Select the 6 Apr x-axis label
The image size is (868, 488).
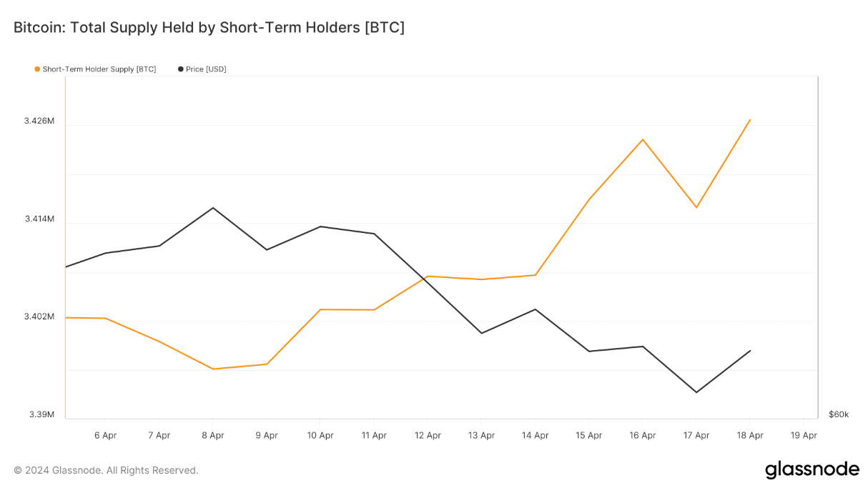105,435
